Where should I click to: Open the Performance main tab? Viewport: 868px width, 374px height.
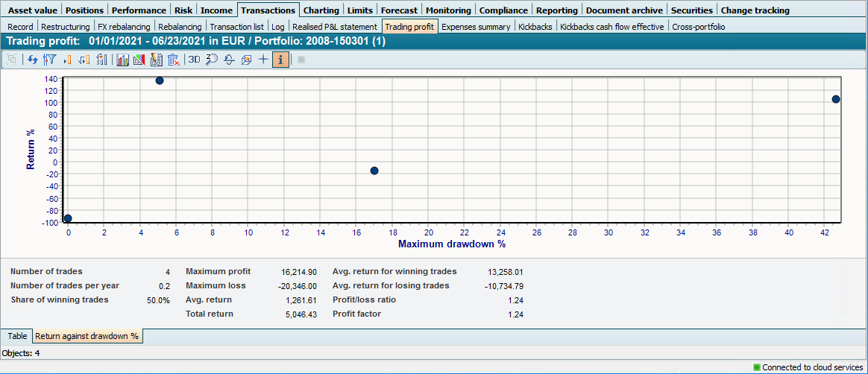point(139,10)
